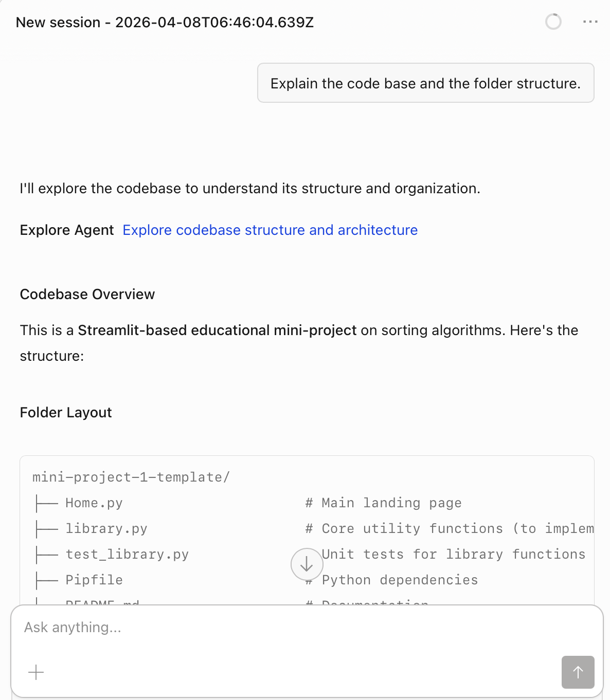The height and width of the screenshot is (700, 610).
Task: Open the three-dots session options menu
Action: tap(590, 22)
